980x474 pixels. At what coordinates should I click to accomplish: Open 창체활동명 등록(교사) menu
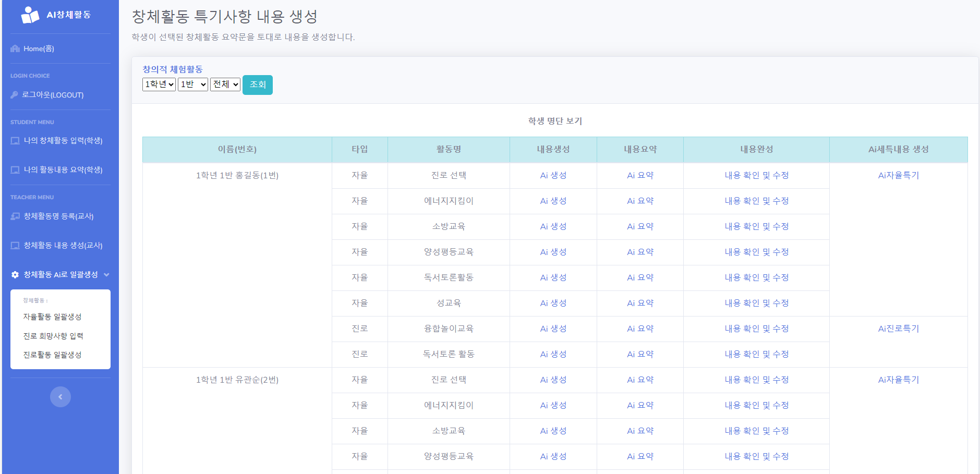pos(59,216)
